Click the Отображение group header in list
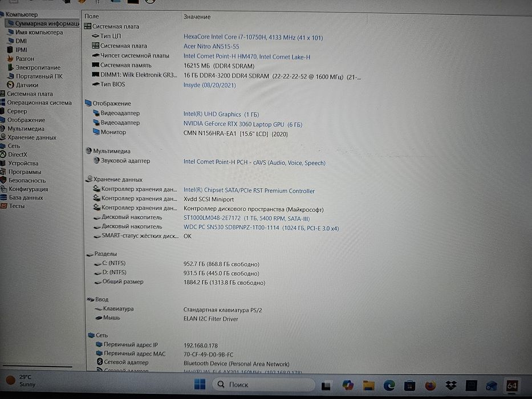Viewport: 532px width, 399px height. pyautogui.click(x=108, y=103)
